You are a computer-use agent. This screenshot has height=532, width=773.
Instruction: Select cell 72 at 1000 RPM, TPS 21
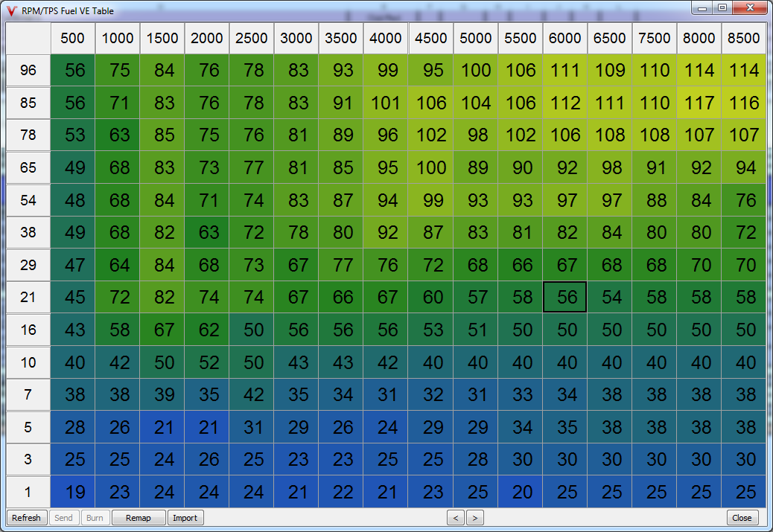click(118, 297)
